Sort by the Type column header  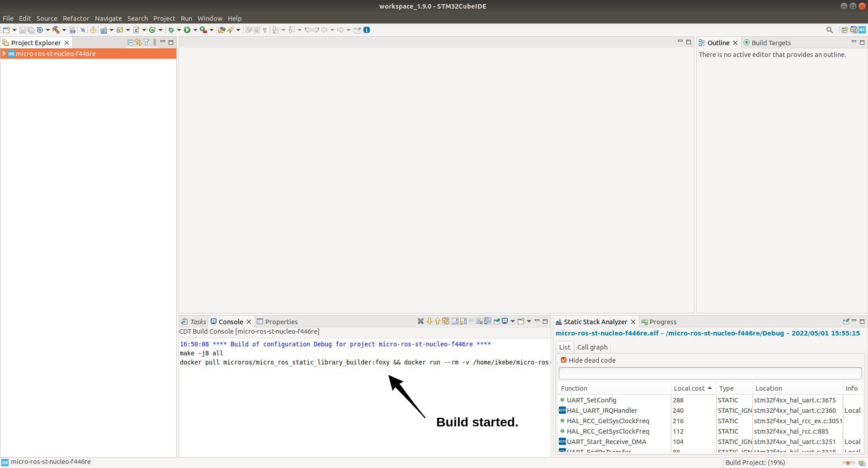click(734, 388)
